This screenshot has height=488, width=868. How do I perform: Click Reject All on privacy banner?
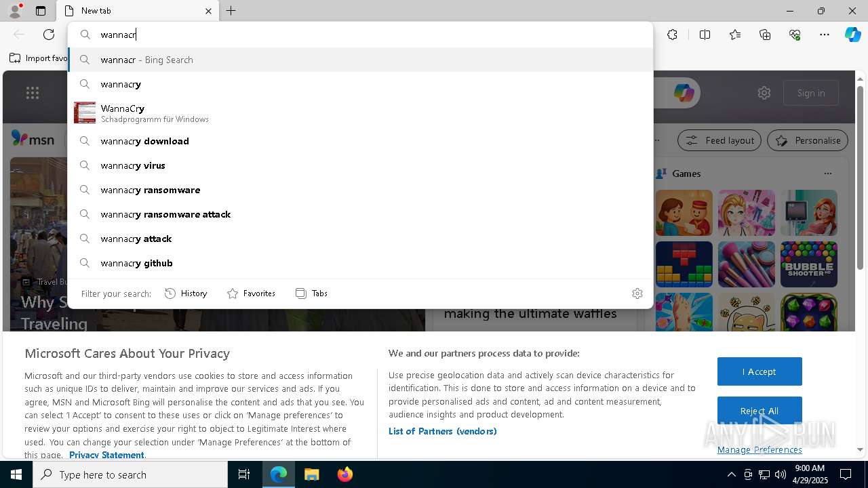point(759,411)
